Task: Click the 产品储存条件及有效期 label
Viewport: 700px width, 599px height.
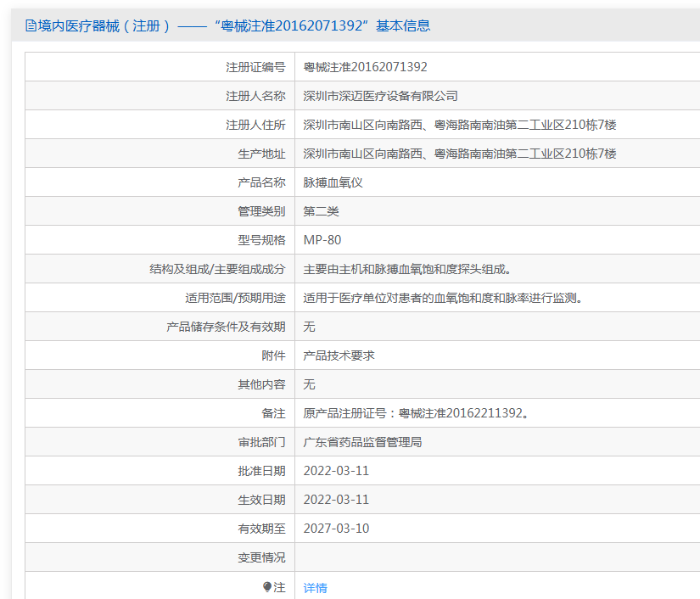Action: coord(226,327)
